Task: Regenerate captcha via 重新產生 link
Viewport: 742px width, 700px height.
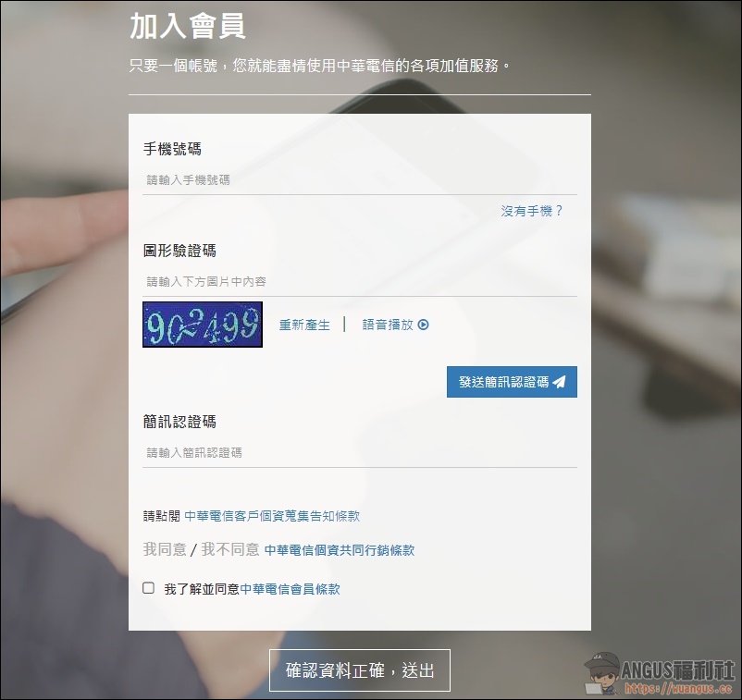Action: click(x=304, y=325)
